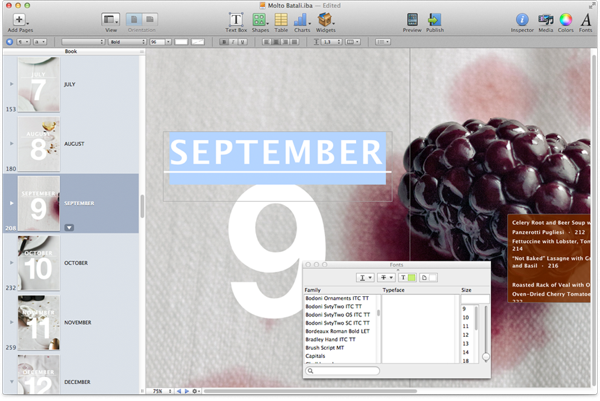Screen dimensions: 600x401
Task: Open the September thumbnail action menu arrow
Action: tap(69, 228)
